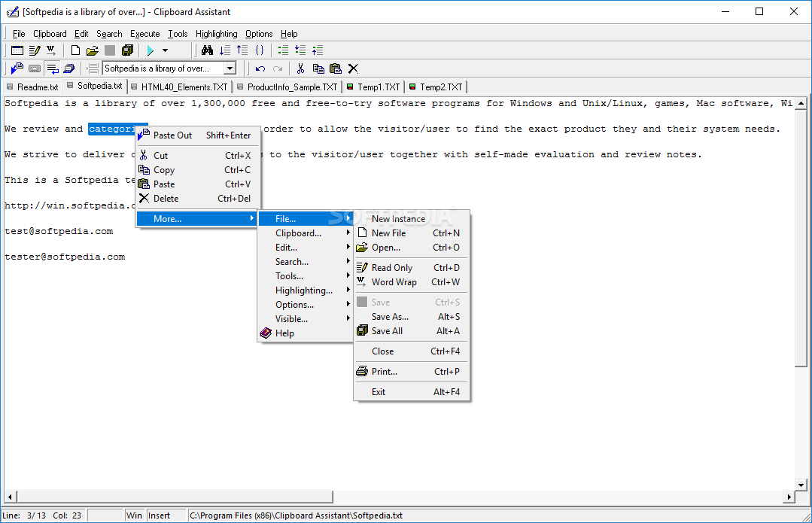This screenshot has height=523, width=812.
Task: Choose Cut from the context menu
Action: tap(197, 155)
